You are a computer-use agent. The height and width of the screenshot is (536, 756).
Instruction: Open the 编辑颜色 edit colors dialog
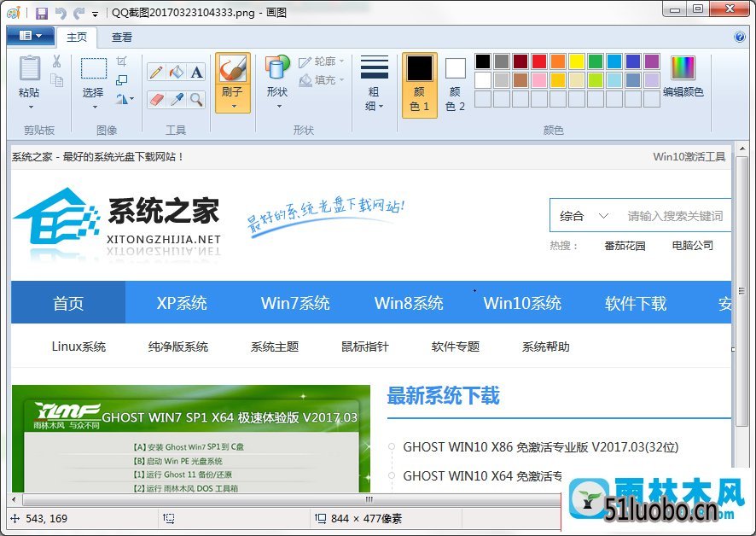(683, 77)
